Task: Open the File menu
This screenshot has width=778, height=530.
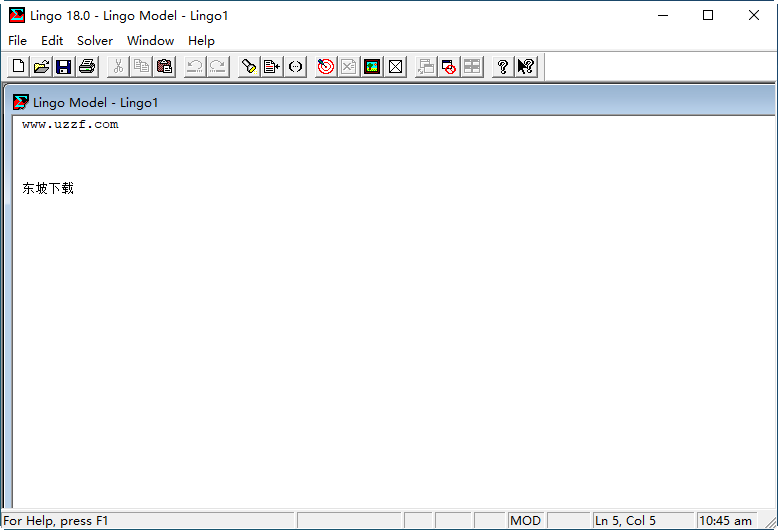Action: [17, 41]
